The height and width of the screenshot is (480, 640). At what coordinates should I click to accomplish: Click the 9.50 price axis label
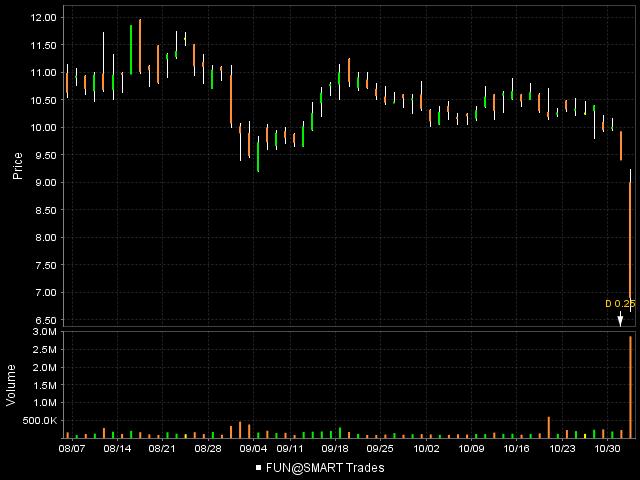46,155
